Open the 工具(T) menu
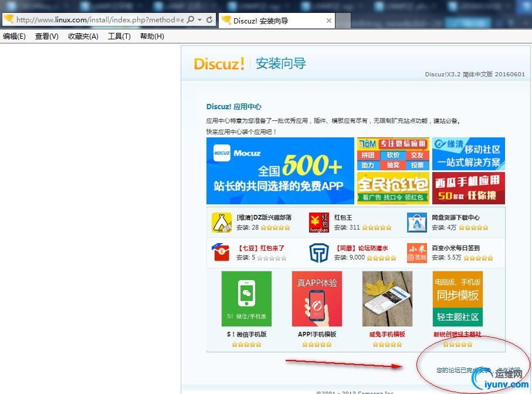 [x=119, y=36]
